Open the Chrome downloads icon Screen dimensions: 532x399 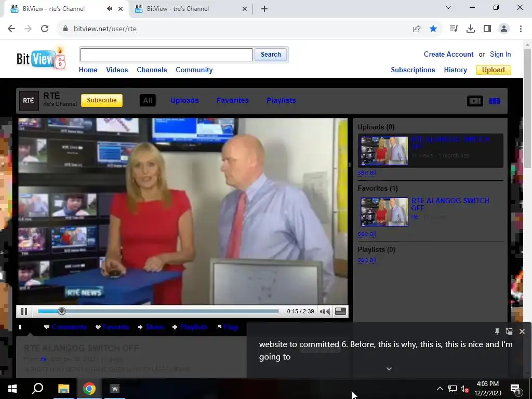tap(471, 29)
